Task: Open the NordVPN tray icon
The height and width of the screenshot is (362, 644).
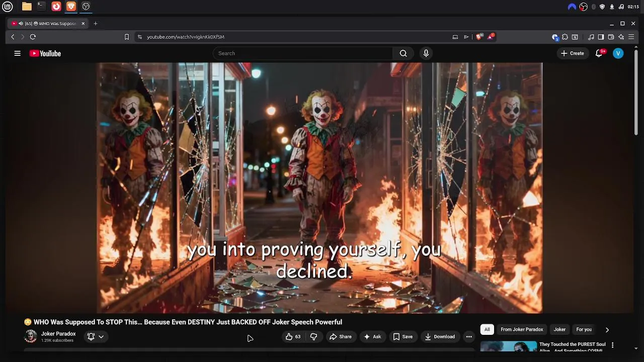Action: 572,7
